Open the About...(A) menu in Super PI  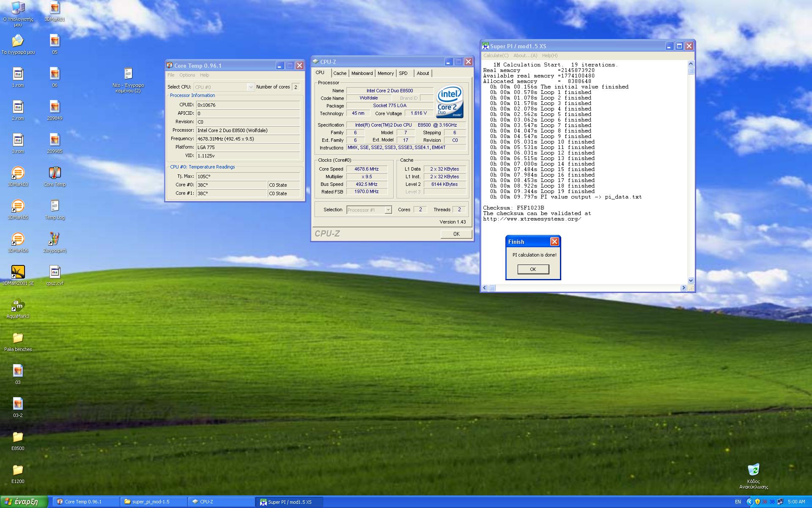coord(525,55)
